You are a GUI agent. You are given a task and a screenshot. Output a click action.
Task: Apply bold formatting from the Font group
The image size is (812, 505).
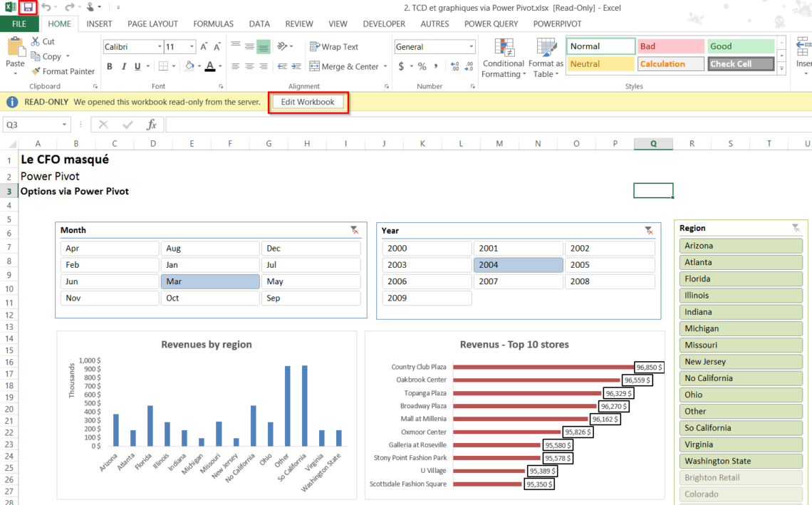click(109, 66)
